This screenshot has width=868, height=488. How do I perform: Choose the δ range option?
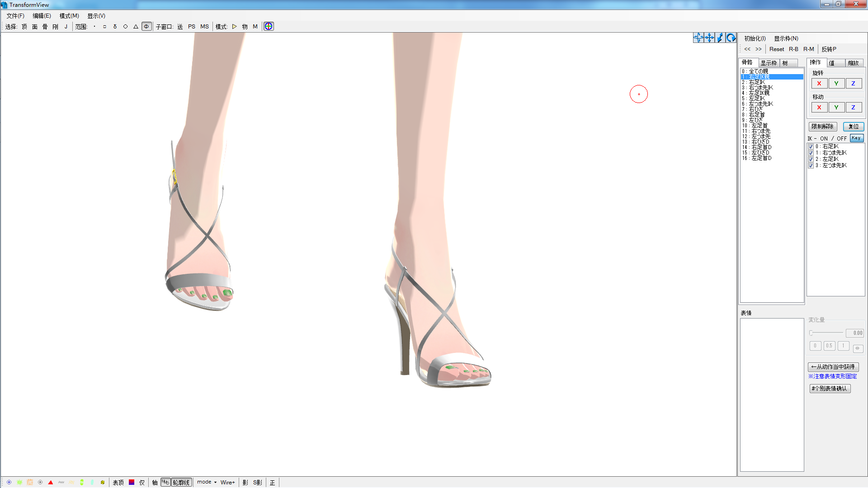click(115, 26)
